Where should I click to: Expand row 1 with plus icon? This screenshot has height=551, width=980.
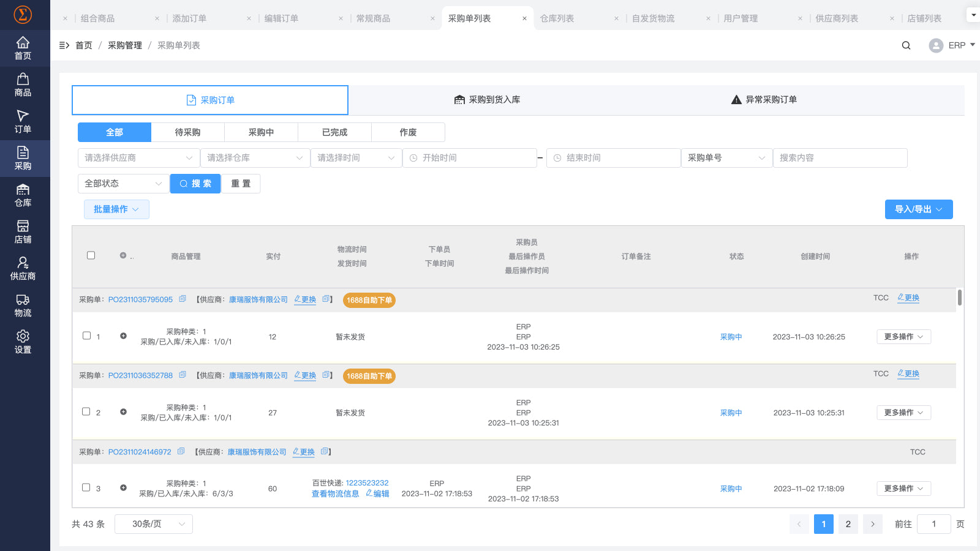click(123, 336)
